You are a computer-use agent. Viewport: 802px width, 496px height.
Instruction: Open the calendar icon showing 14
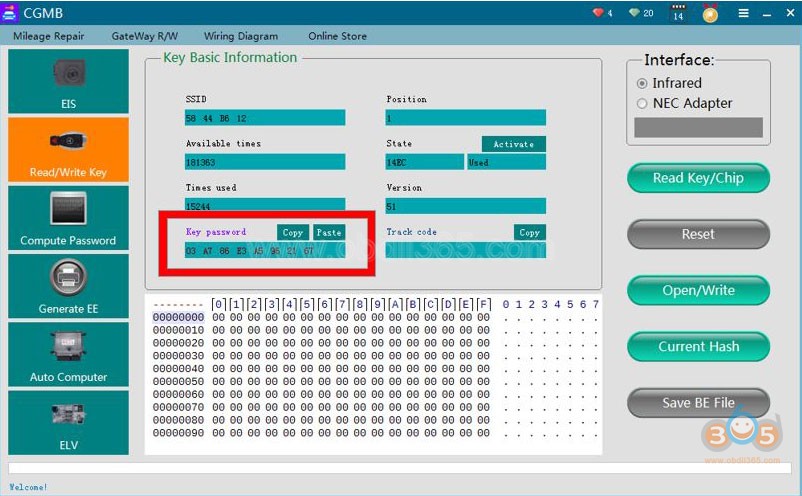[678, 13]
